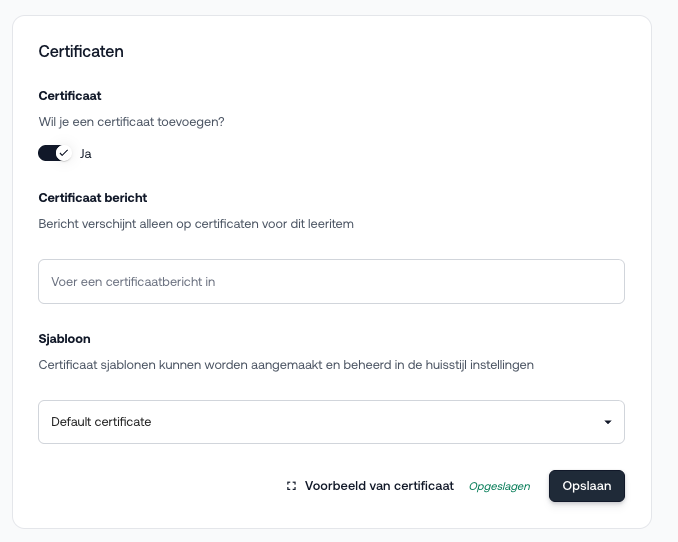Click the 'Certificaat bericht' label

[93, 198]
